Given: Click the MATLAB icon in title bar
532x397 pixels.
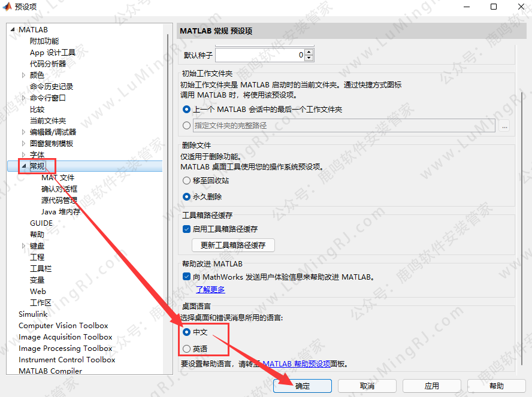Looking at the screenshot, I should 8,7.
